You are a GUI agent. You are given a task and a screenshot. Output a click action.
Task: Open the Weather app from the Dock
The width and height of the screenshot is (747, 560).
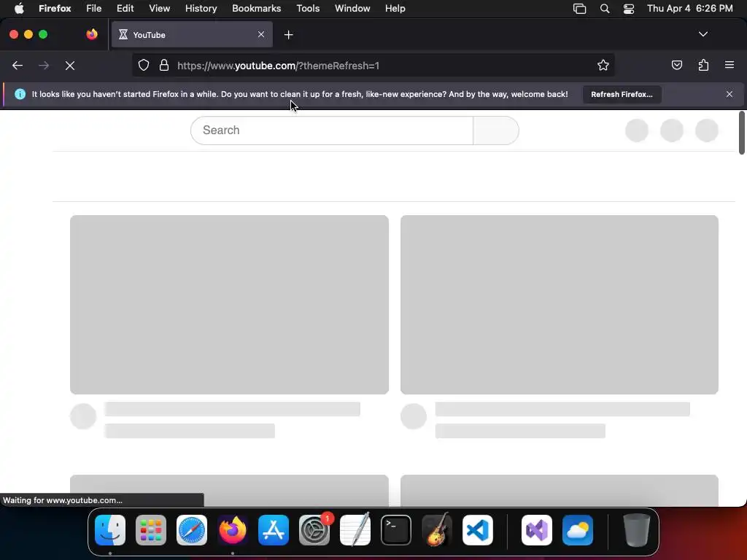[578, 530]
